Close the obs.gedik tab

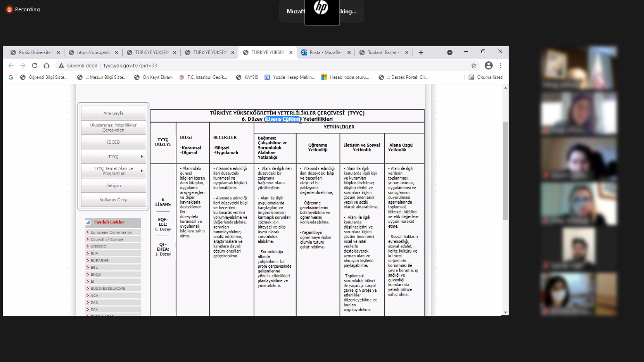[x=116, y=52]
